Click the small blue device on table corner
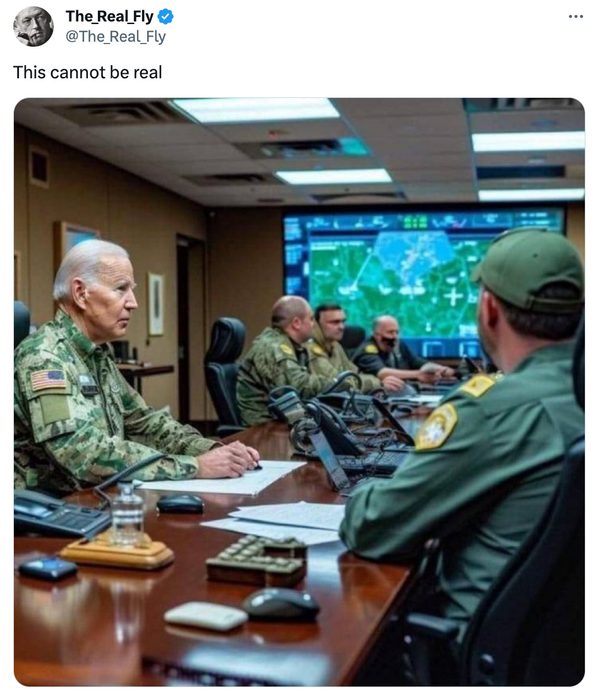 [x=48, y=568]
